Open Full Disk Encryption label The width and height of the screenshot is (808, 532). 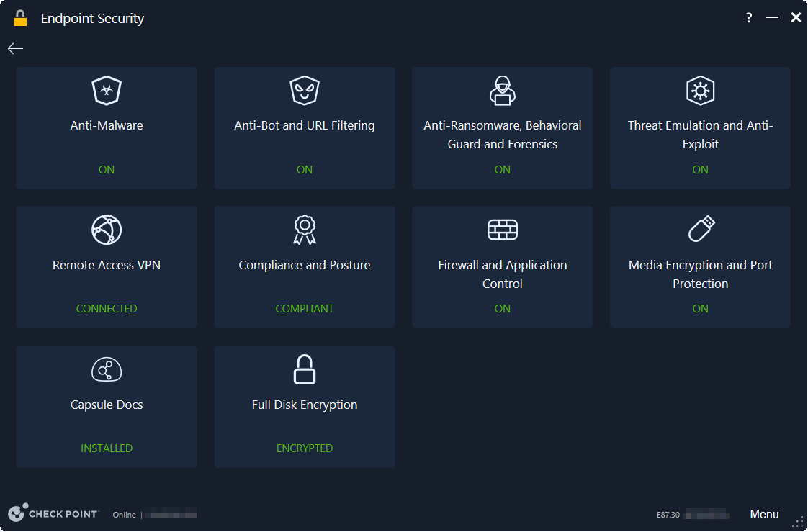click(x=305, y=405)
